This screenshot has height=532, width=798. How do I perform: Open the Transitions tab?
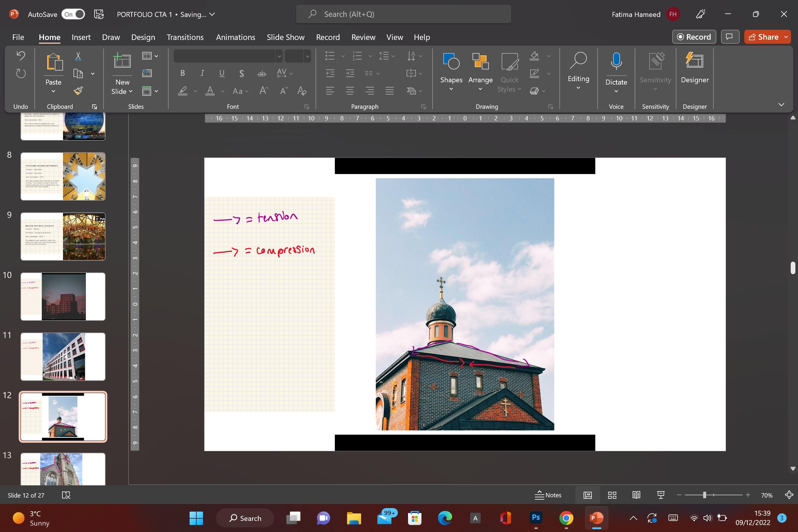tap(185, 37)
